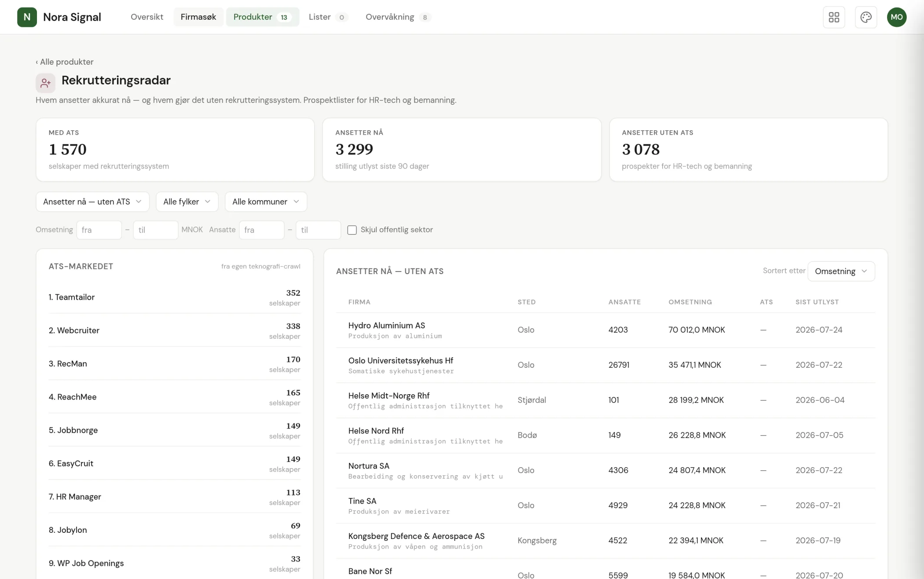Switch to the Firmasøk tab
This screenshot has height=579, width=924.
(198, 17)
